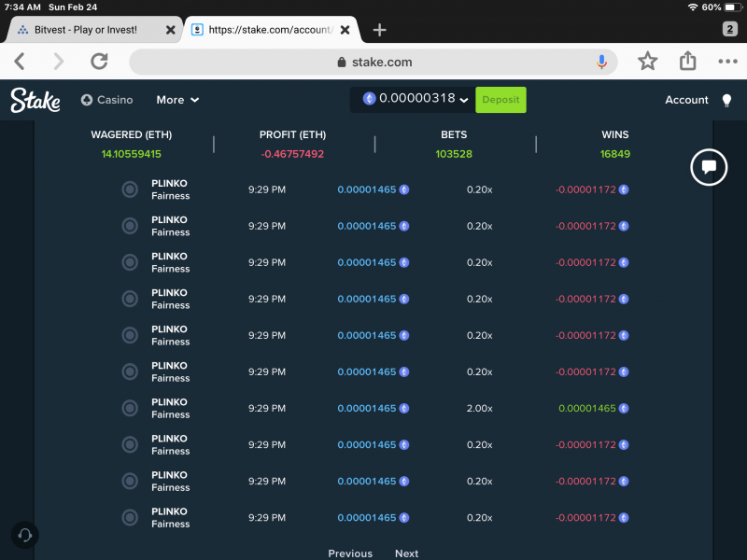Go to Next page of bets
The width and height of the screenshot is (747, 560).
click(406, 553)
